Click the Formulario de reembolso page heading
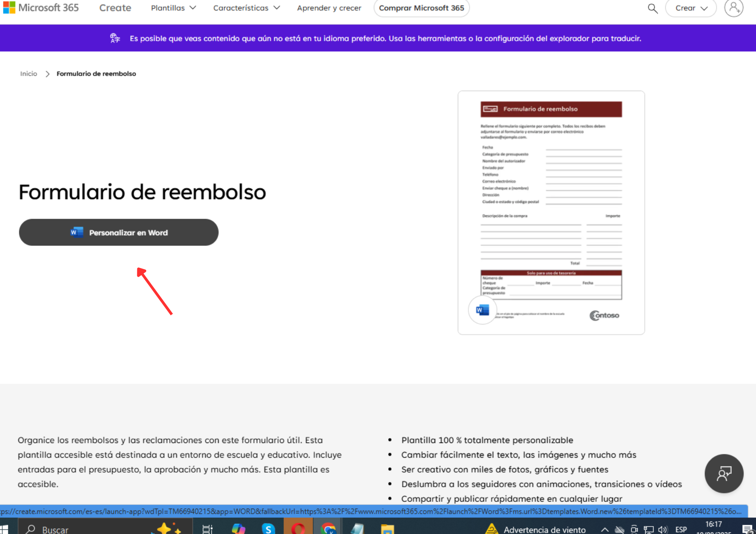This screenshot has height=534, width=756. tap(142, 192)
